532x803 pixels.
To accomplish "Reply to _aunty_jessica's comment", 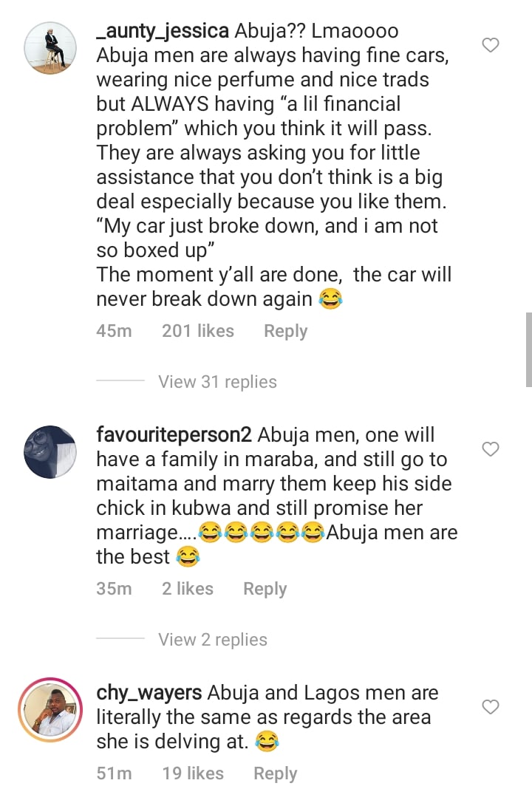I will pos(285,332).
